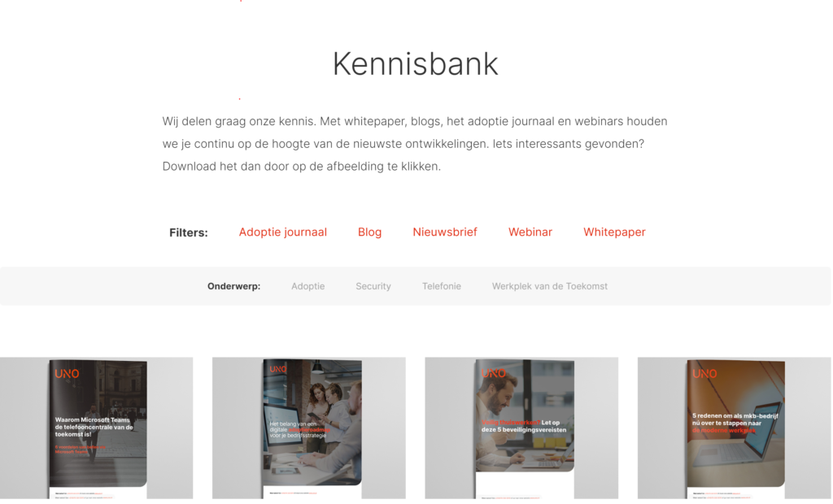The height and width of the screenshot is (504, 833).
Task: Select the Adoptie subject
Action: 307,286
